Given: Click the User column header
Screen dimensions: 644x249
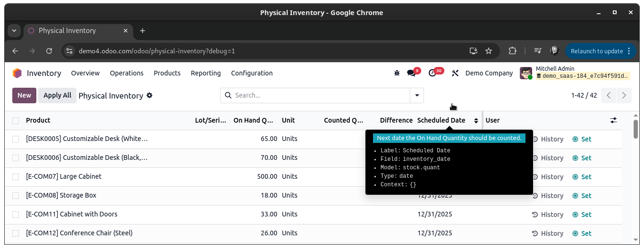Looking at the screenshot, I should pos(492,120).
